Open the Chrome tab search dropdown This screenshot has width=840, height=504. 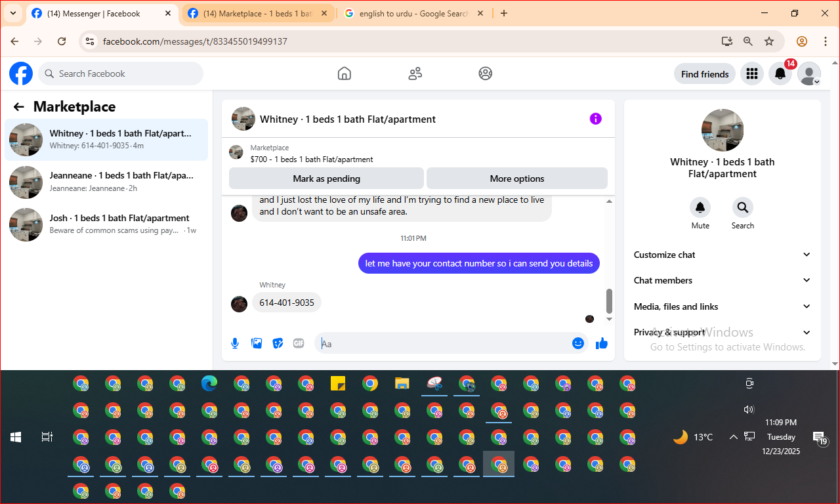click(x=12, y=13)
